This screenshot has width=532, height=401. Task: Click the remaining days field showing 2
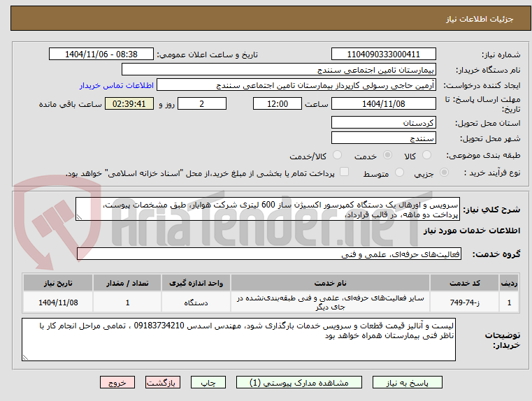coord(202,103)
